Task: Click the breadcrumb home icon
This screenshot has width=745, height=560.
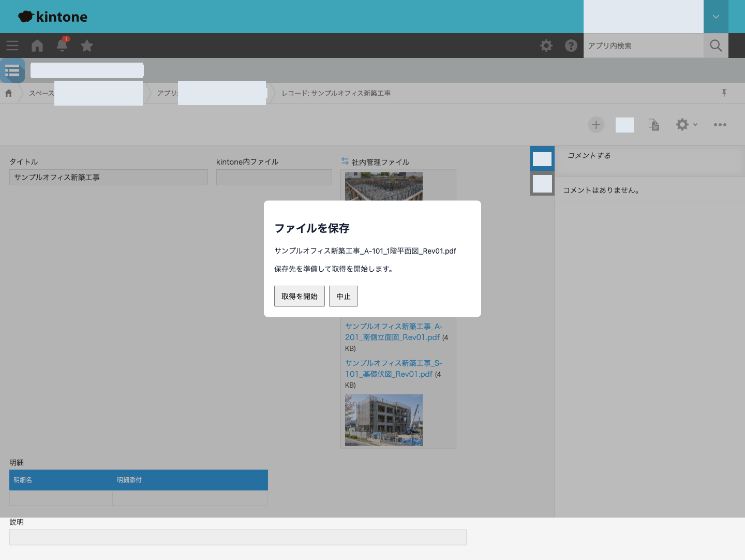Action: (x=9, y=93)
